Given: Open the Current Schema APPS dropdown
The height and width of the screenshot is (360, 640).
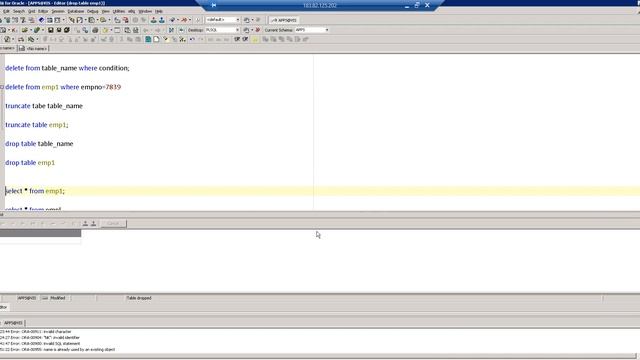Looking at the screenshot, I should [311, 30].
